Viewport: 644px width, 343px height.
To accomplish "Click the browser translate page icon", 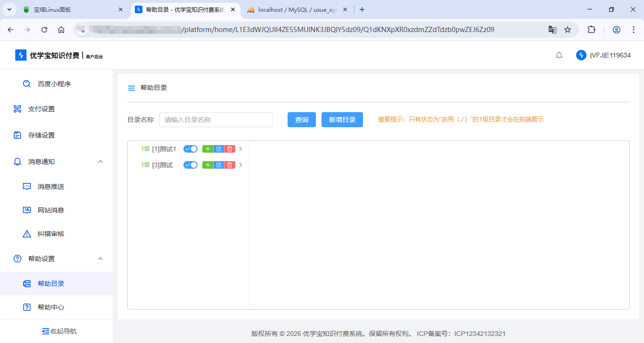I will pyautogui.click(x=552, y=30).
